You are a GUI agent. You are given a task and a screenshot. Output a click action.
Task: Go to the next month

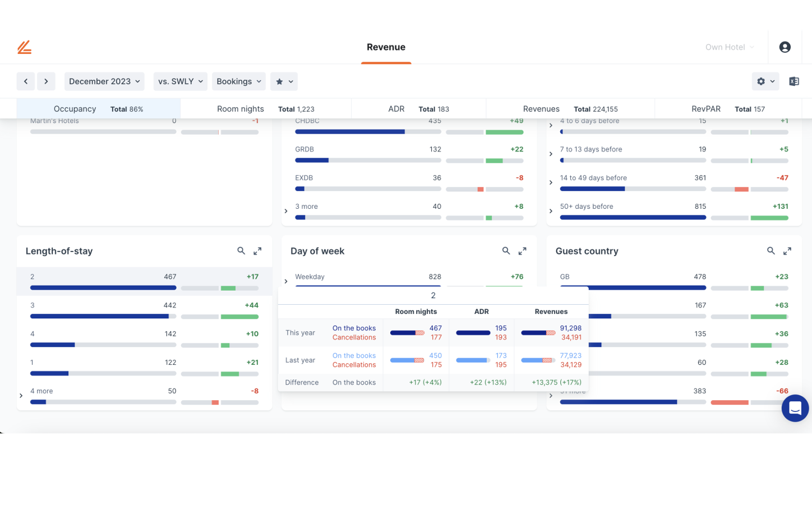[46, 81]
